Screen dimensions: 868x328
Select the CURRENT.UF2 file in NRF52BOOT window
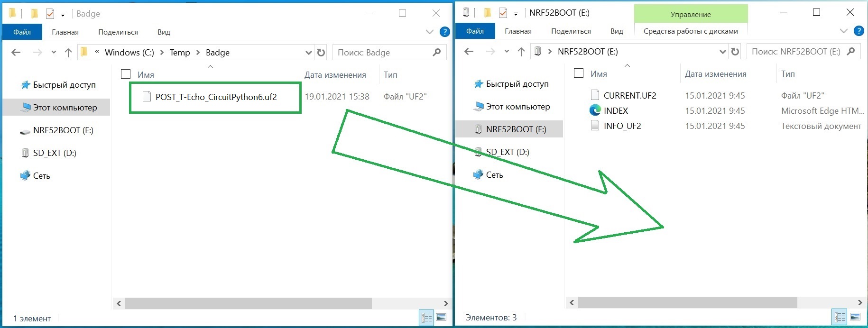(630, 96)
